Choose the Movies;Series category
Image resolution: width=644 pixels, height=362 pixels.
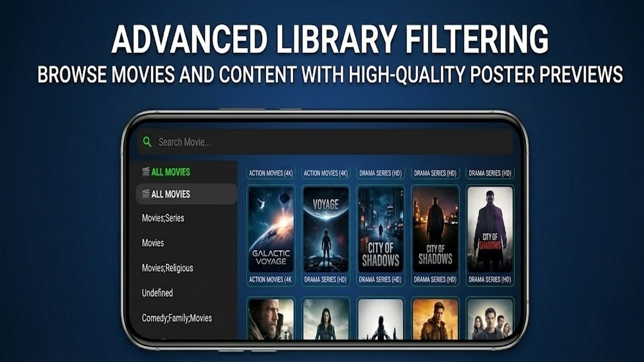[x=163, y=218]
